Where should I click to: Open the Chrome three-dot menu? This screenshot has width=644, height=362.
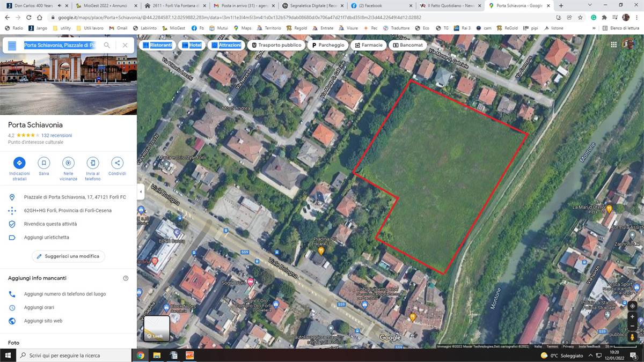click(637, 17)
